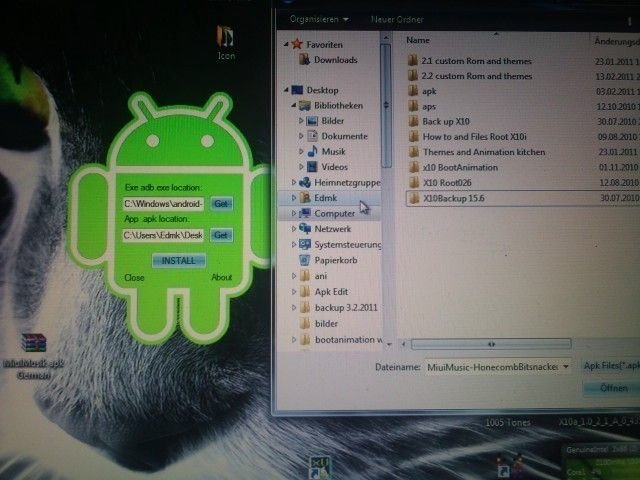Open About in the Android installer

pos(222,277)
